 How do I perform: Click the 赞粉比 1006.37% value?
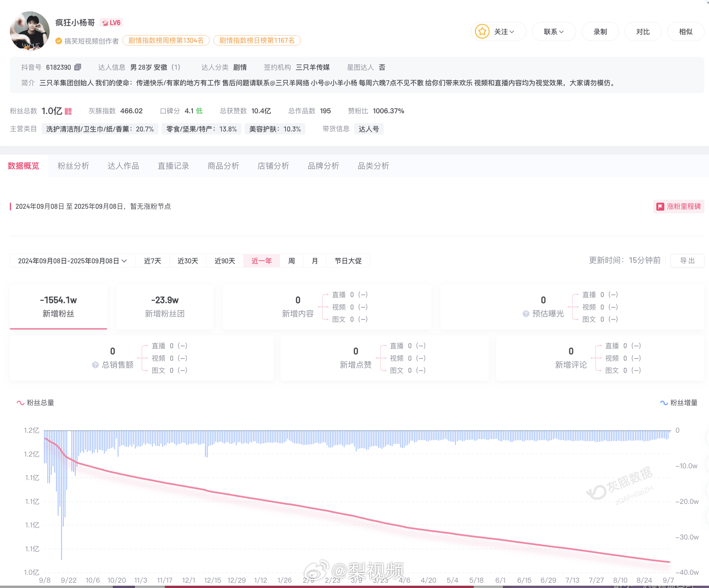pyautogui.click(x=389, y=111)
